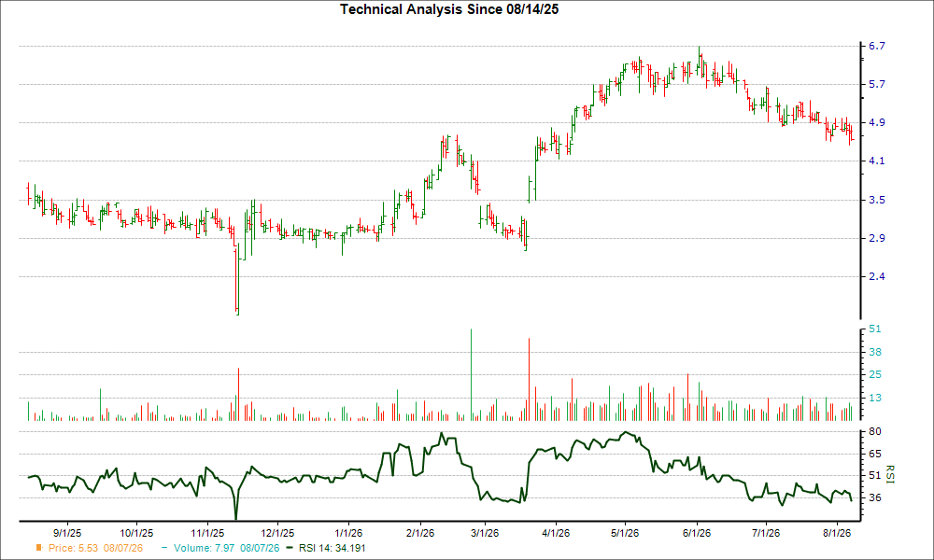The height and width of the screenshot is (560, 934).
Task: Click the 1/1/26 date label on the x-axis
Action: pos(349,533)
